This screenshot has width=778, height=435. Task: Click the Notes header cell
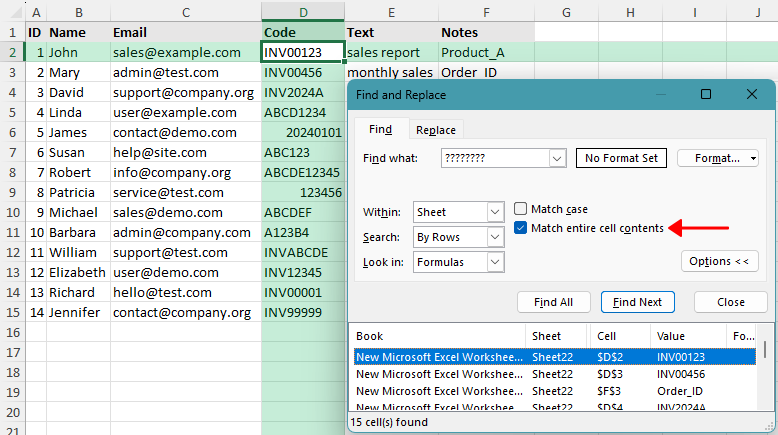[487, 33]
